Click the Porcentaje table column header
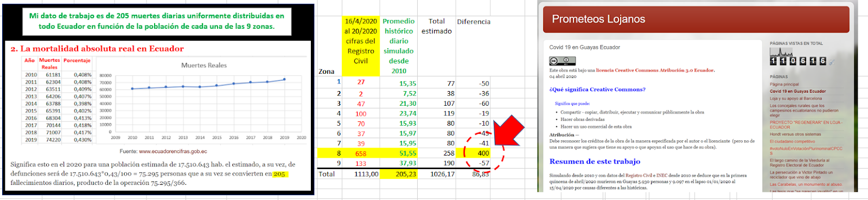 tap(77, 60)
